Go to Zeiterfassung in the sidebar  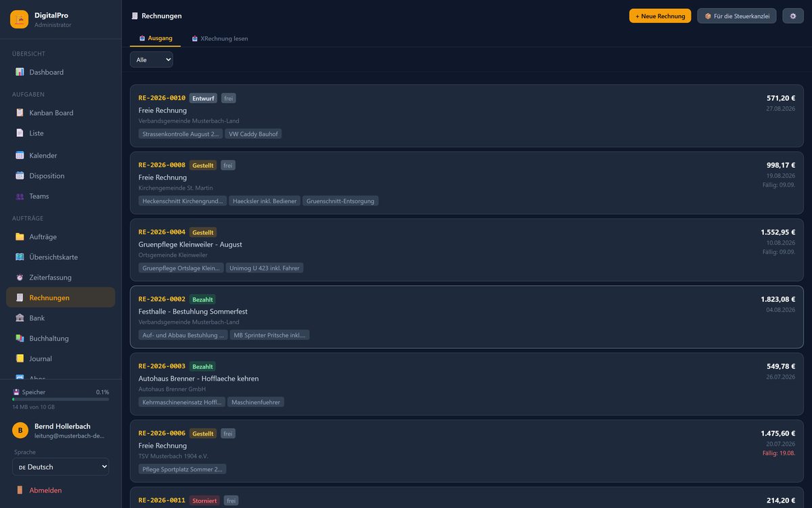tap(61, 278)
